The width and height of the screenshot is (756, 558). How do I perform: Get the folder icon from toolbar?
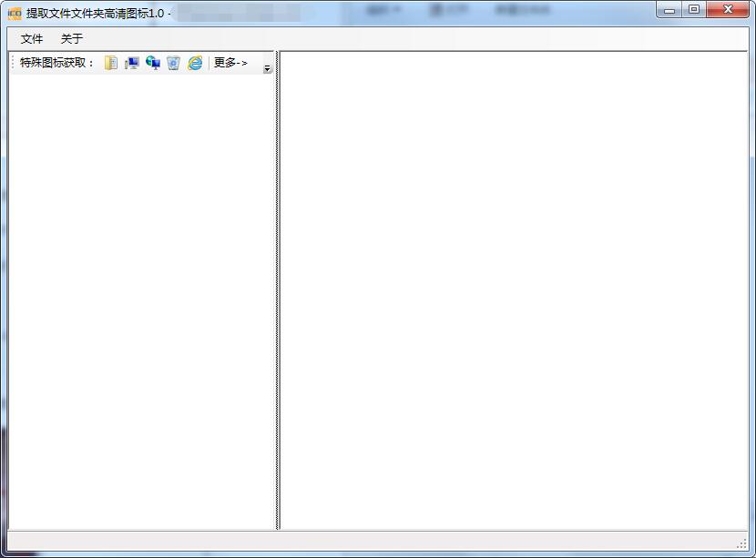111,63
